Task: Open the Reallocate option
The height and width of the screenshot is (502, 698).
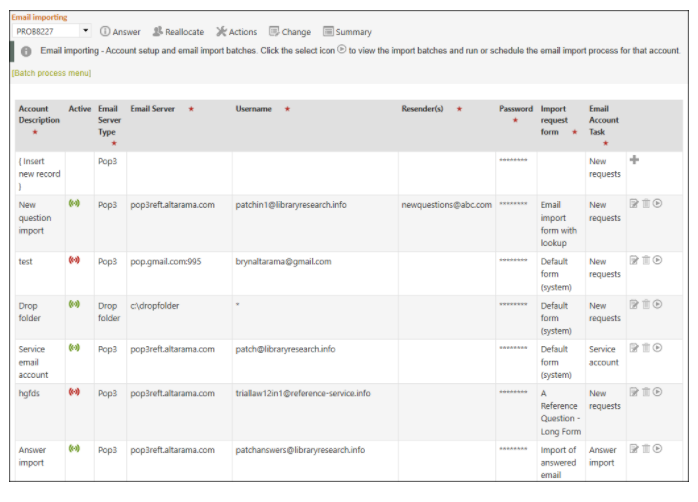Action: 178,32
